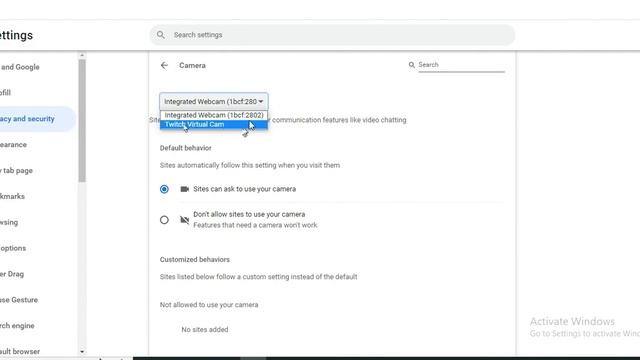Select Sites can ask to use your camera radio
The image size is (640, 360).
(x=164, y=189)
